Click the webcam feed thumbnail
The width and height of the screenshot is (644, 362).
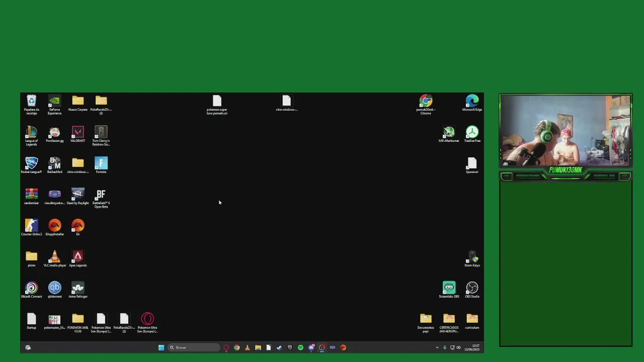point(566,130)
